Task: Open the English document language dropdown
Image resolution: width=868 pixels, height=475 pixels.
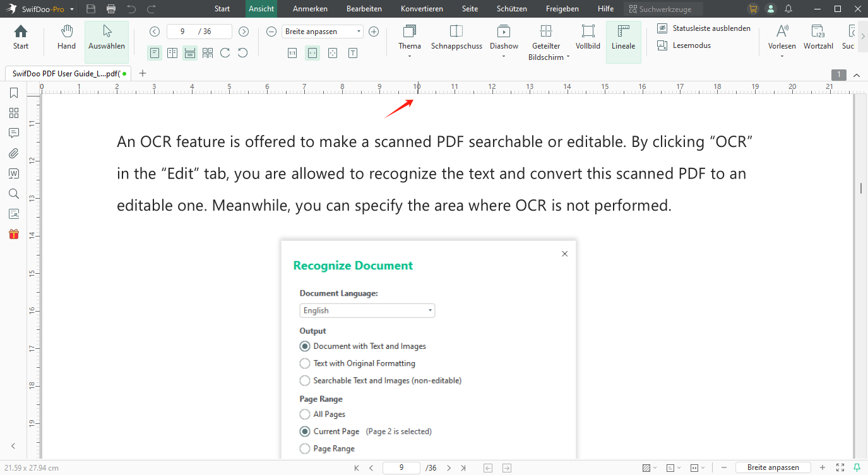Action: click(367, 310)
